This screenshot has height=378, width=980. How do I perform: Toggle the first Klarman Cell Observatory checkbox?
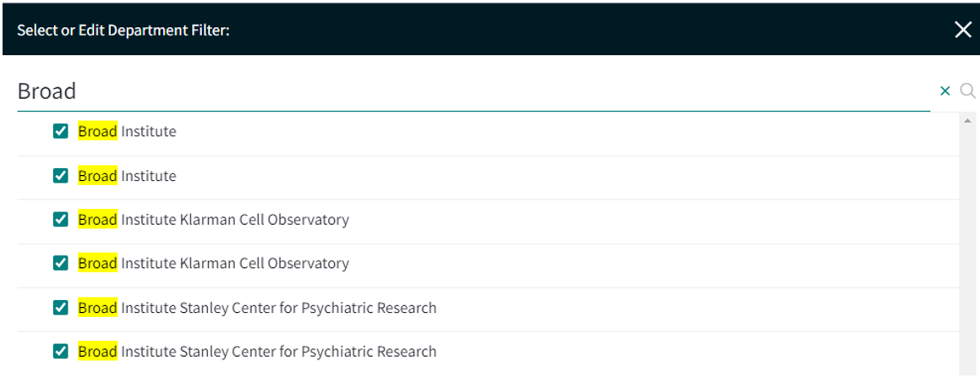61,219
